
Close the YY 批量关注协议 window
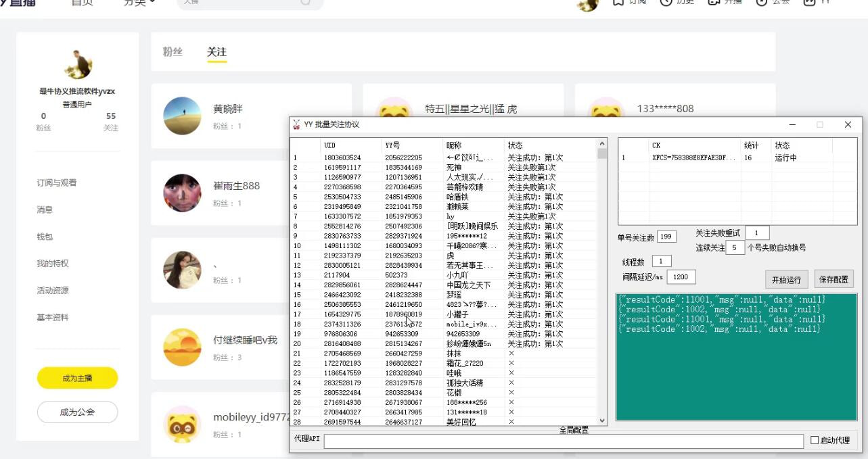click(848, 125)
